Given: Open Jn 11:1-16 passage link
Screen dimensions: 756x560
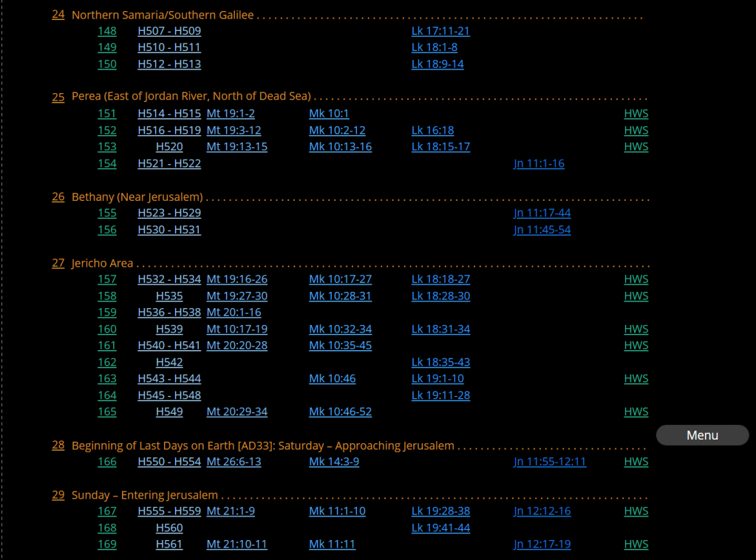Looking at the screenshot, I should click(539, 163).
